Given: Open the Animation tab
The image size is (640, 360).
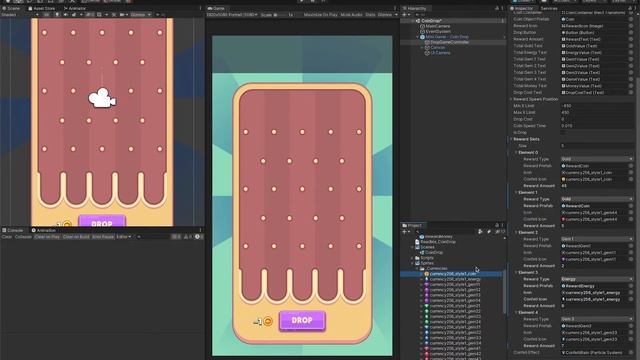Looking at the screenshot, I should (x=44, y=231).
